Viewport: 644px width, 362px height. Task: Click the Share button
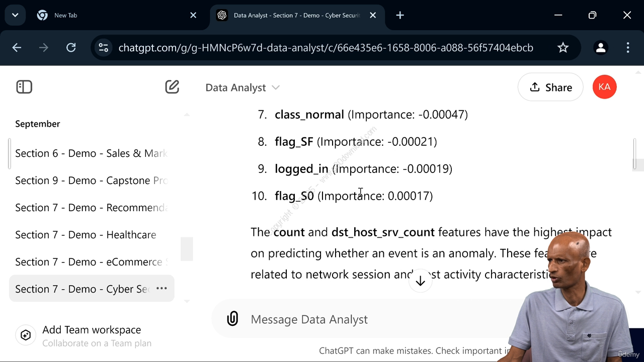click(x=550, y=87)
